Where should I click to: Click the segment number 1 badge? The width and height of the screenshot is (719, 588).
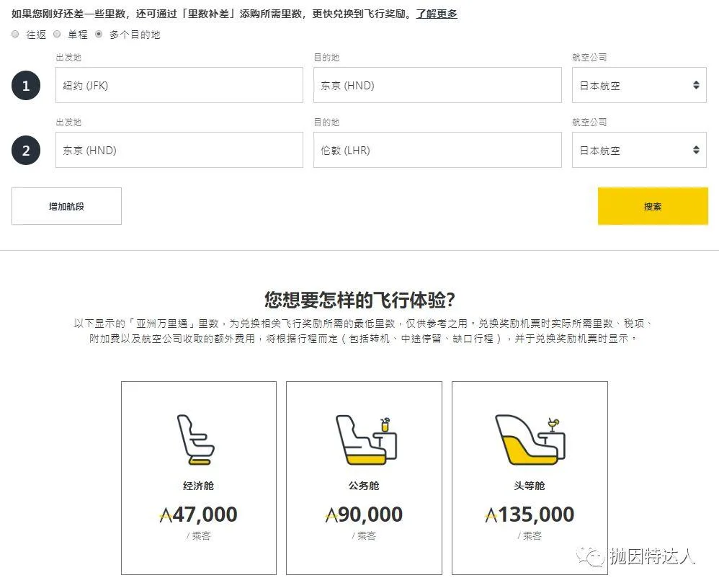27,85
